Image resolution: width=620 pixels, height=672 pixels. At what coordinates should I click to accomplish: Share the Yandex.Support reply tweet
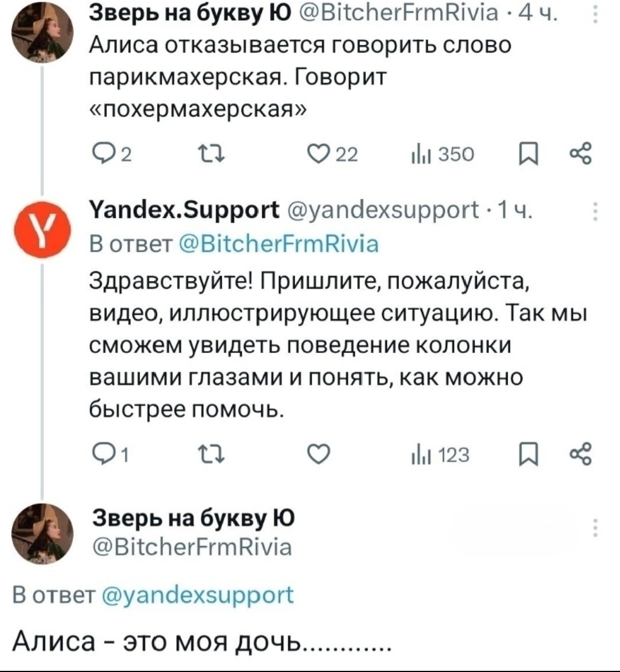point(577,455)
